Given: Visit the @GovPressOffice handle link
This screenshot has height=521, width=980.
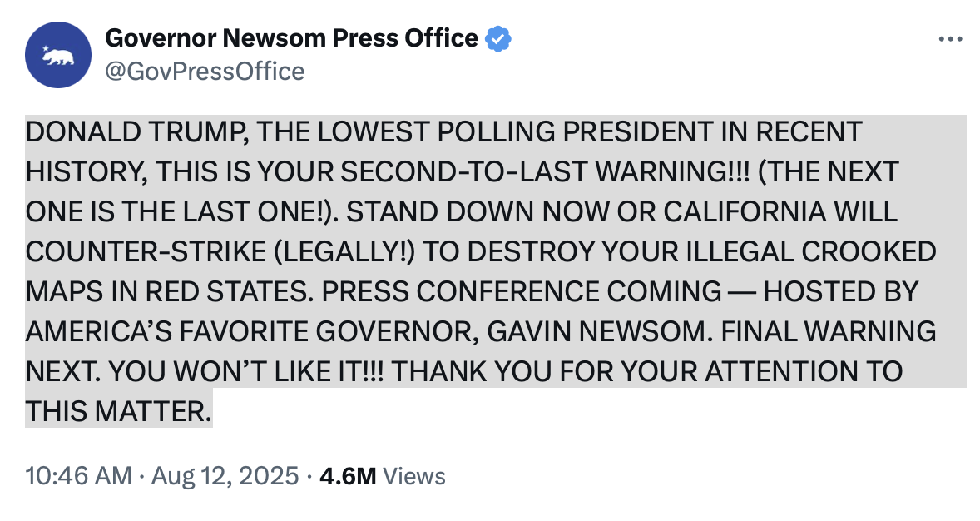Looking at the screenshot, I should (x=205, y=72).
